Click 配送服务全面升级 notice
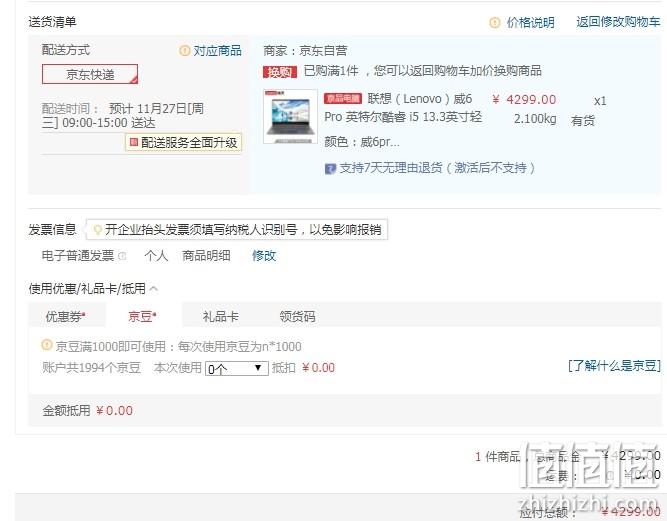This screenshot has width=667, height=521. coord(184,142)
